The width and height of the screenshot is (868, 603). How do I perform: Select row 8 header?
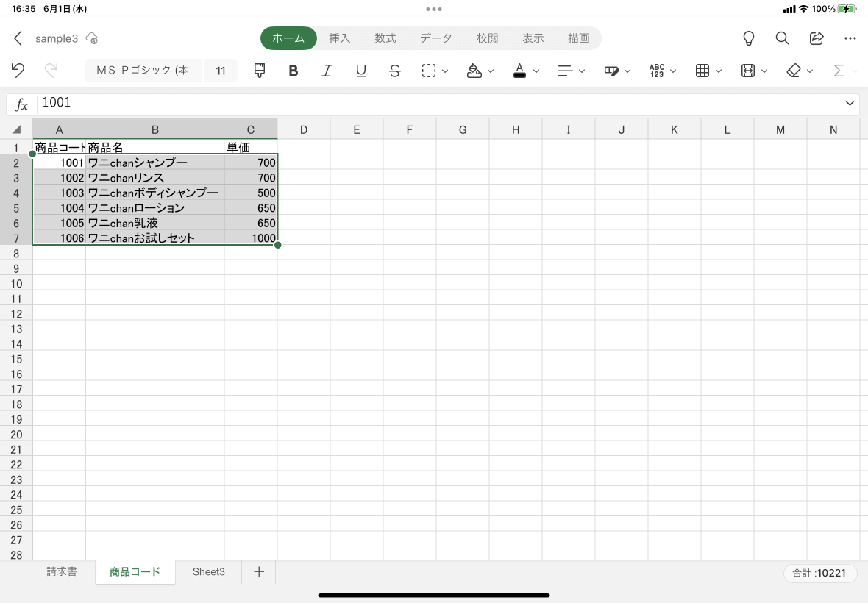click(x=16, y=254)
